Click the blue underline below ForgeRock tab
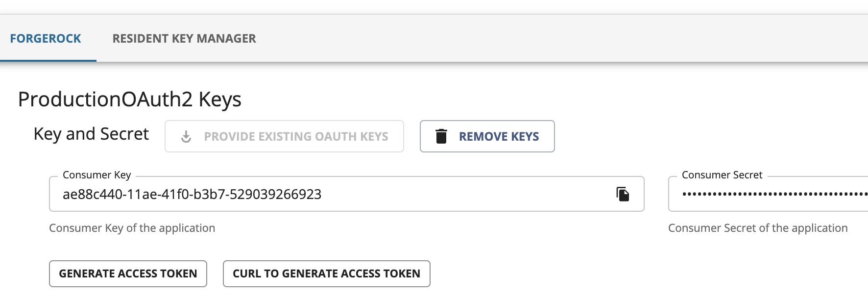Screen dimensions: 868x298 point(48,61)
